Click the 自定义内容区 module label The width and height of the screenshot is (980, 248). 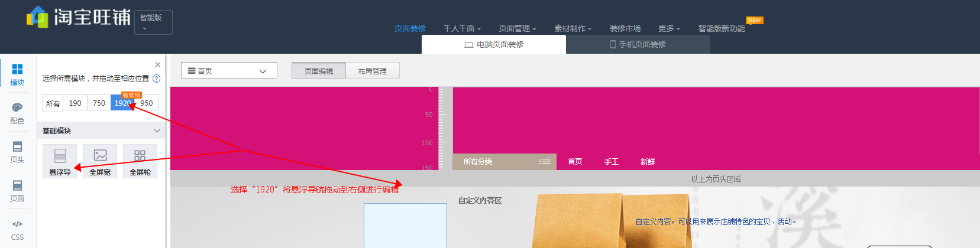(480, 201)
